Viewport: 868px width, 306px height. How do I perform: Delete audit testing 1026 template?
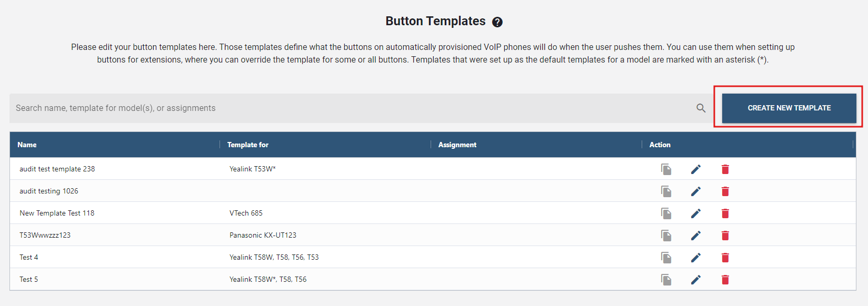pyautogui.click(x=725, y=191)
